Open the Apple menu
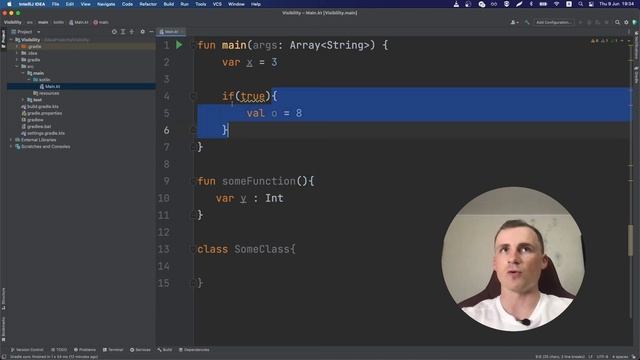Image resolution: width=640 pixels, height=360 pixels. click(9, 4)
